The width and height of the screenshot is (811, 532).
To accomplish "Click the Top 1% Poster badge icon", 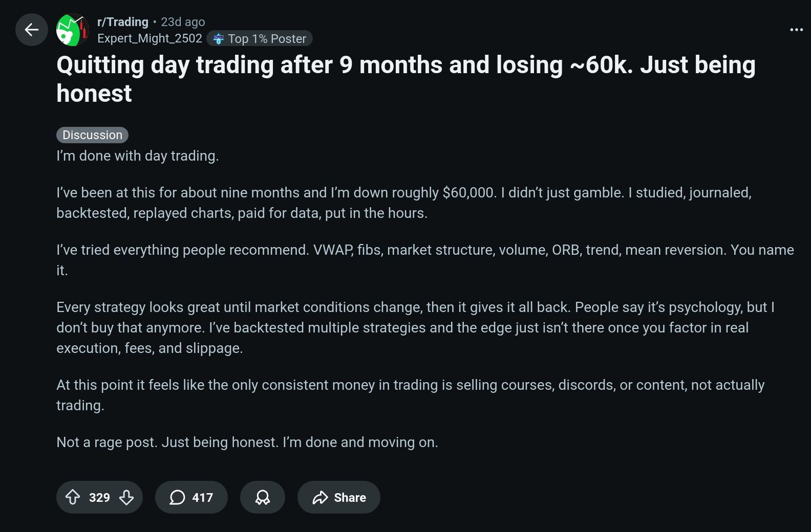I will (x=219, y=39).
